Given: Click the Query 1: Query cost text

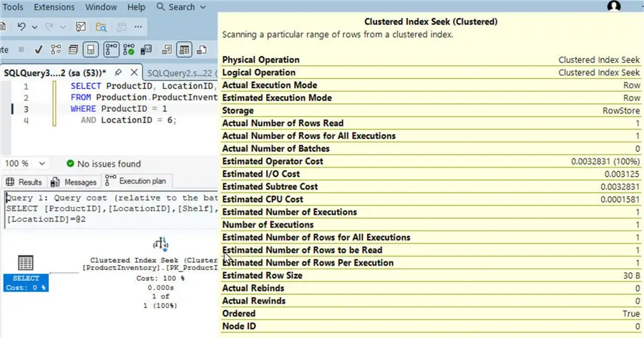Looking at the screenshot, I should (112, 198).
